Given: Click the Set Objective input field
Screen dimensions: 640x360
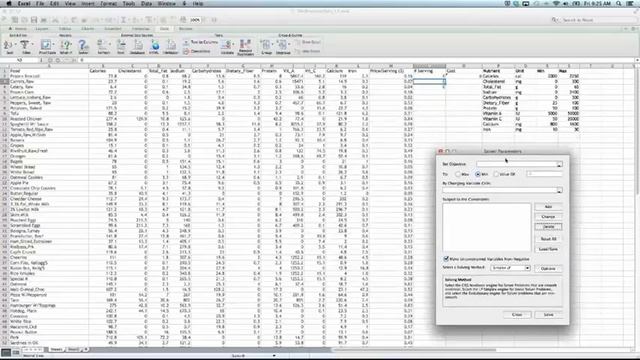Looking at the screenshot, I should tap(516, 164).
